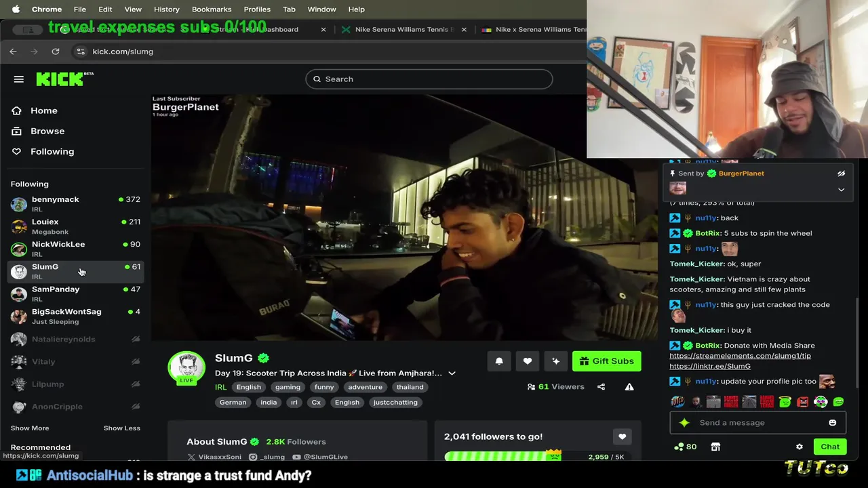
Task: Go back in Chrome
Action: click(x=13, y=52)
